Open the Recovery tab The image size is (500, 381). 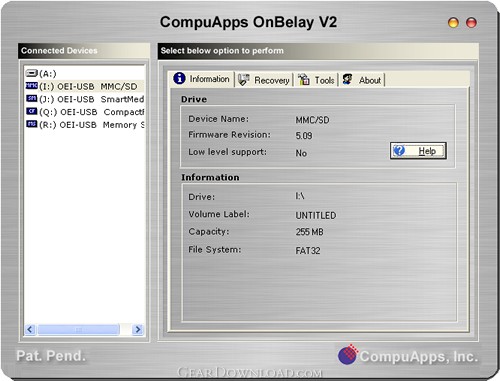[x=264, y=80]
